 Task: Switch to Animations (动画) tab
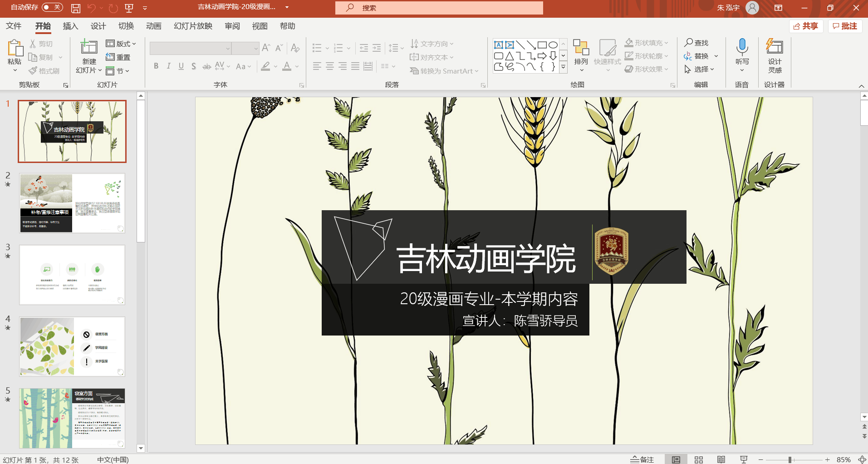pyautogui.click(x=154, y=26)
